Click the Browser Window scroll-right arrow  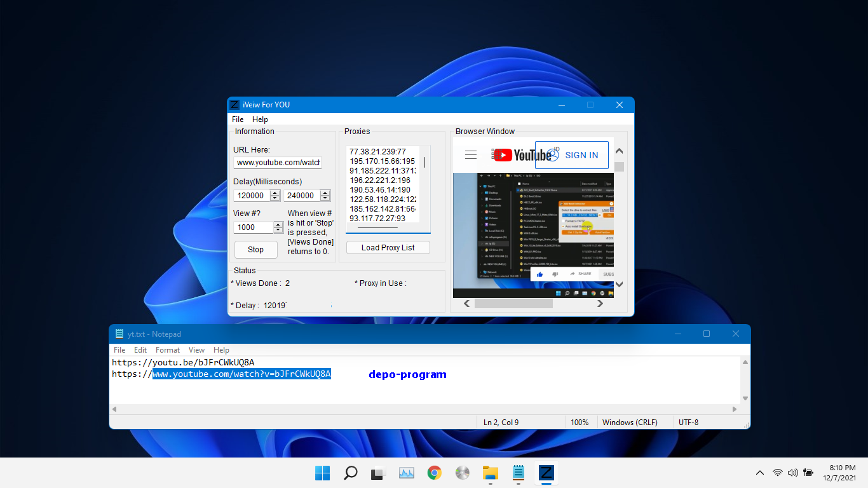600,304
